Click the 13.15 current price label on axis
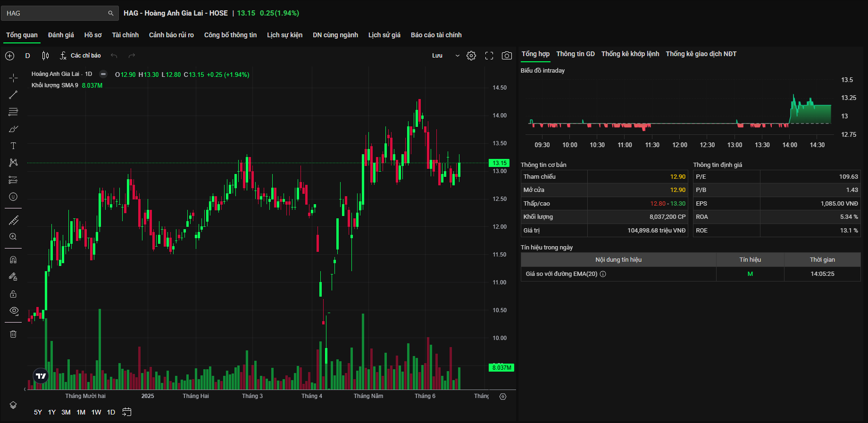This screenshot has width=868, height=423. [500, 163]
